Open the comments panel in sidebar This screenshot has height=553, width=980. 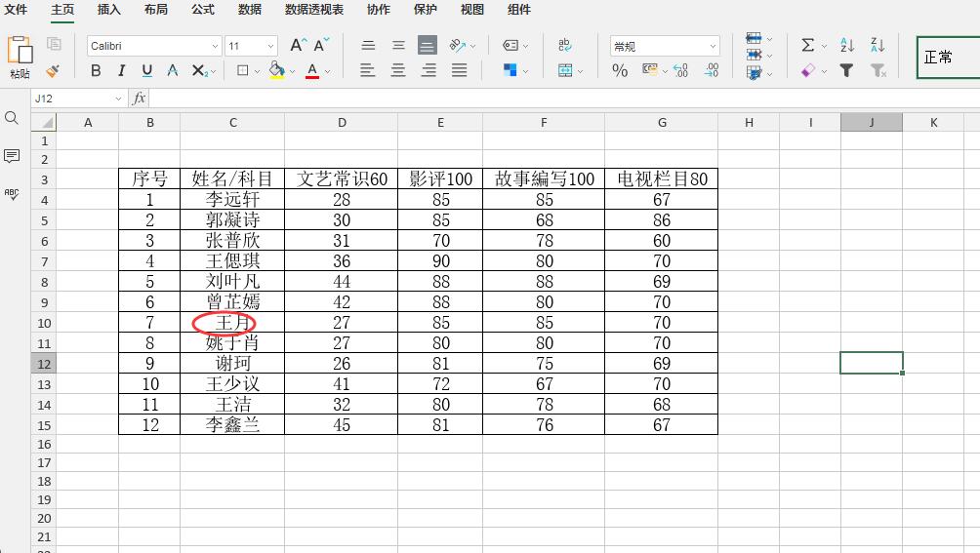point(12,156)
